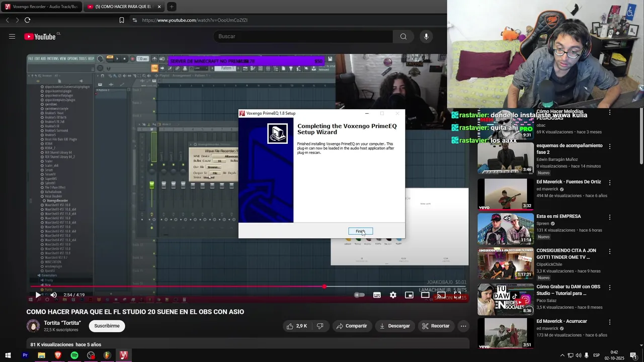Open File Explorer from the taskbar
The width and height of the screenshot is (644, 362).
pos(41,355)
